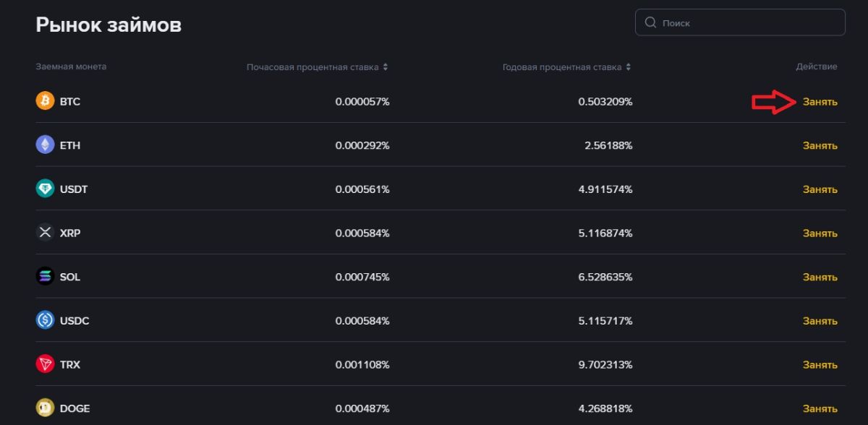The width and height of the screenshot is (868, 425).
Task: Click DOGE annual rate 4.268818%
Action: [x=605, y=408]
